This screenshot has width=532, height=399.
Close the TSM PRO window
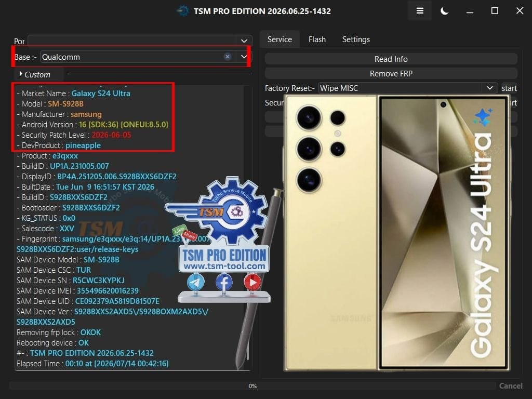[x=520, y=11]
